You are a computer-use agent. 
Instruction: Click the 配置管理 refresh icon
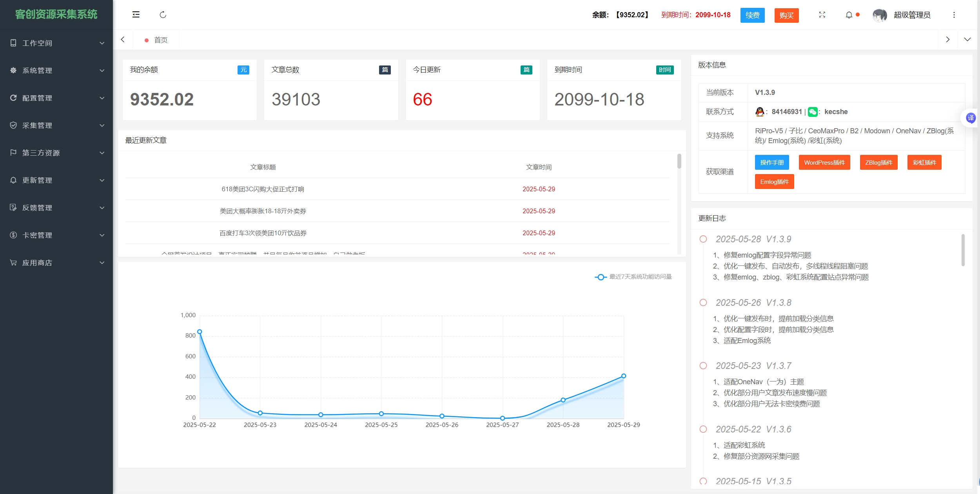[x=13, y=98]
